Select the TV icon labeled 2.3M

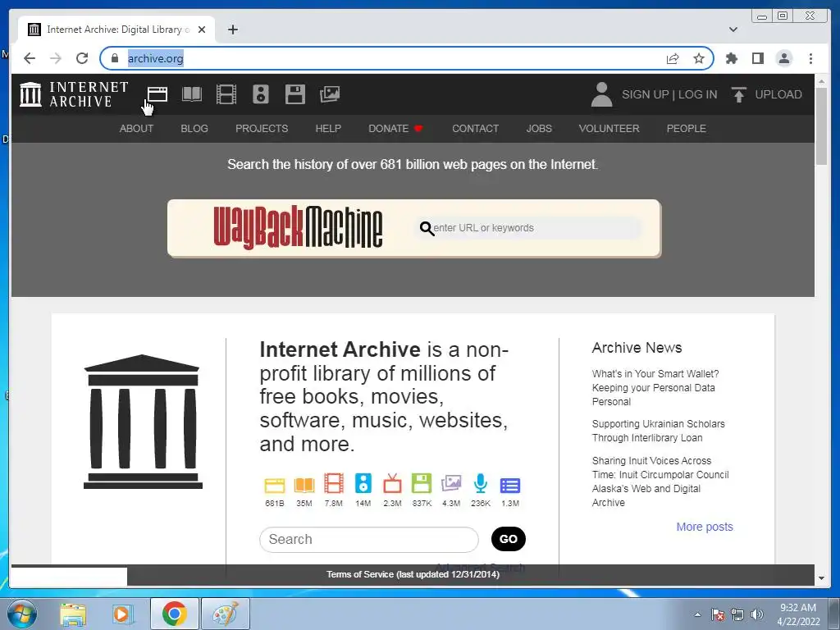pyautogui.click(x=392, y=483)
